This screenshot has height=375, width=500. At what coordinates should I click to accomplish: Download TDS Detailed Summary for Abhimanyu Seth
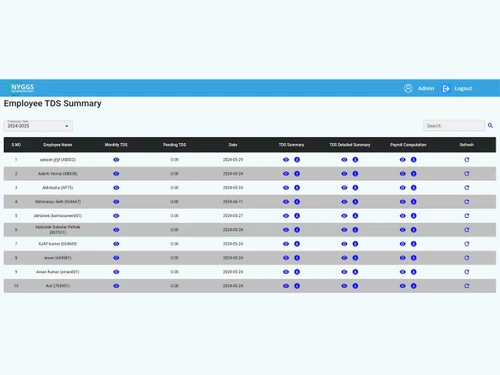click(355, 202)
